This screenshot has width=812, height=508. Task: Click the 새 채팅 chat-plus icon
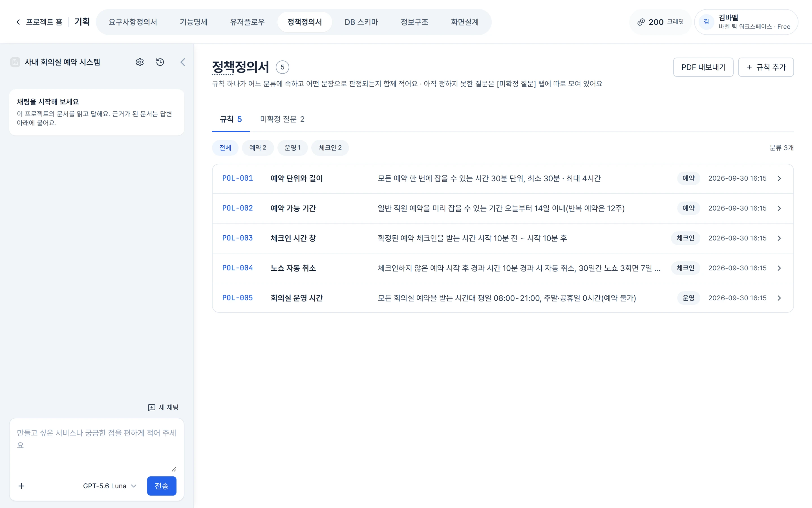(152, 407)
